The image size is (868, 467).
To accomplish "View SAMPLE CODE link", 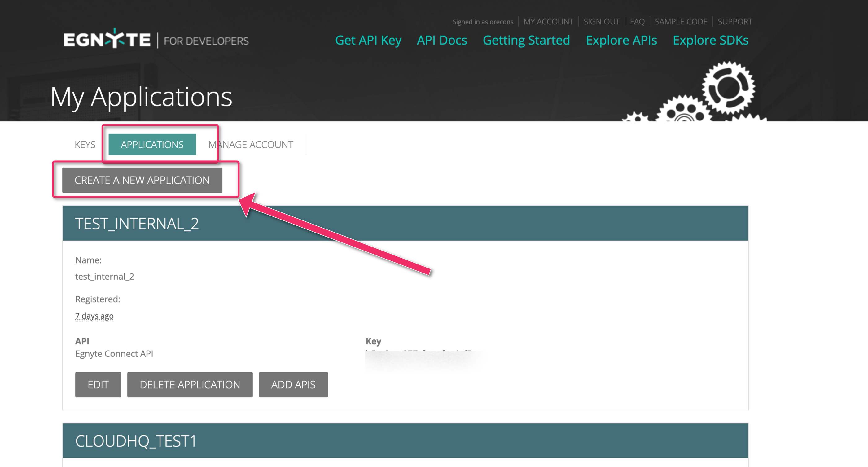I will click(681, 22).
